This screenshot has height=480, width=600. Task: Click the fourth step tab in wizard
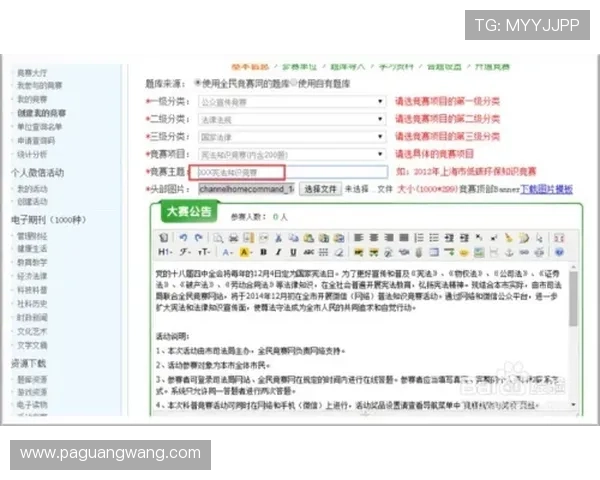396,67
